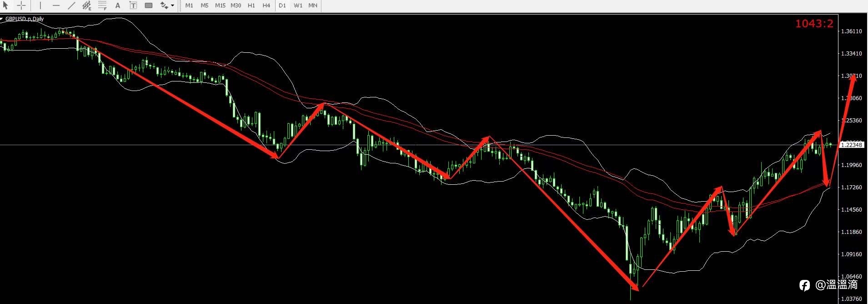Viewport: 868px width, 304px height.
Task: Switch to H4 timeframe
Action: click(x=266, y=5)
